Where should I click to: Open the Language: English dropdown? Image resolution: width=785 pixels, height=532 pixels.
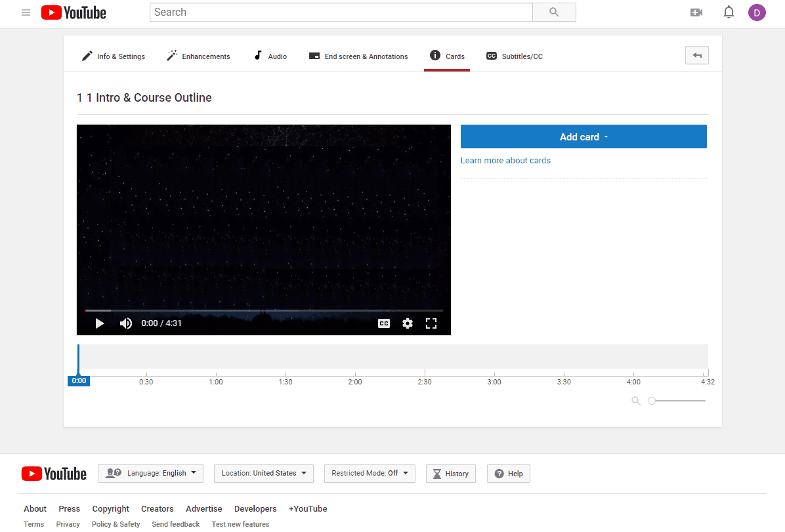point(151,474)
